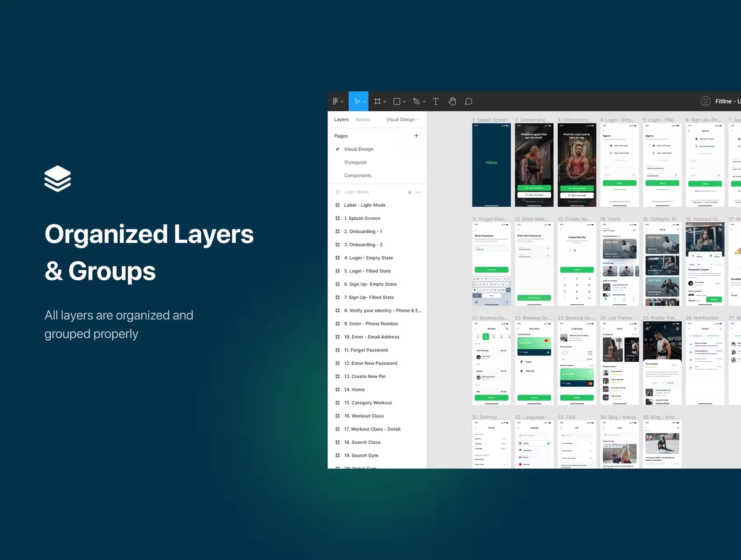Select the Text tool

point(435,101)
